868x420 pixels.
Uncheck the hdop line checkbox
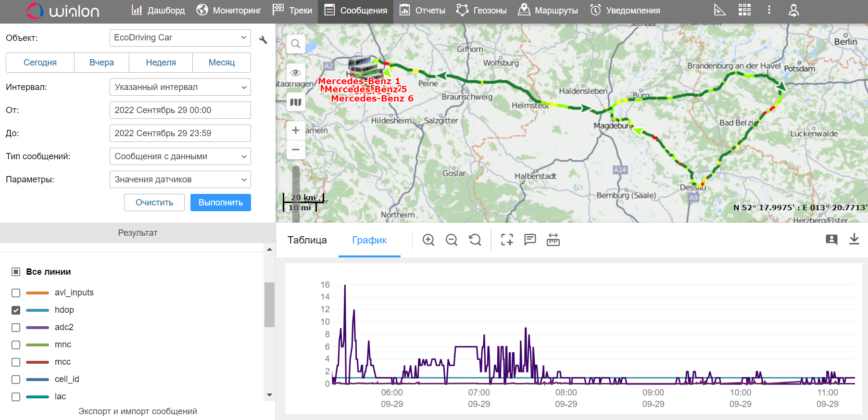[x=16, y=310]
